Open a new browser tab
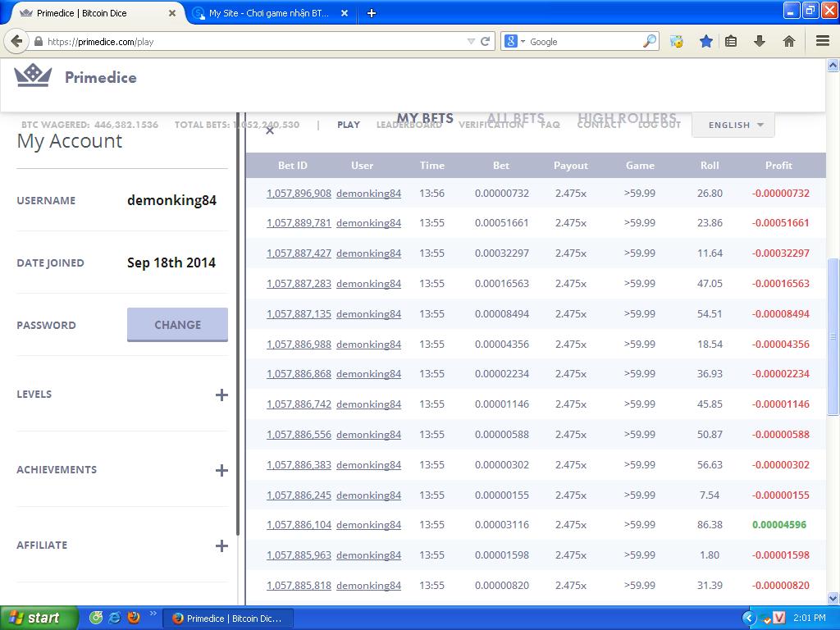The height and width of the screenshot is (630, 840). 372,13
